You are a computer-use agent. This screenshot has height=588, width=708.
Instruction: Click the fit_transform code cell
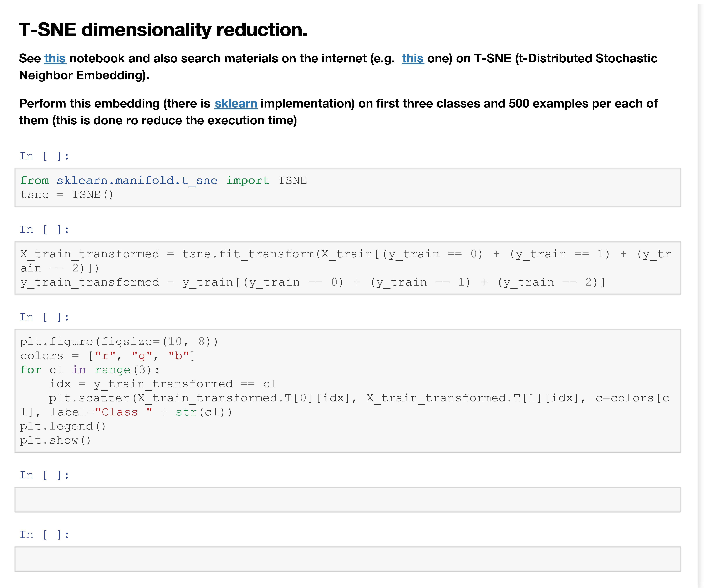347,268
